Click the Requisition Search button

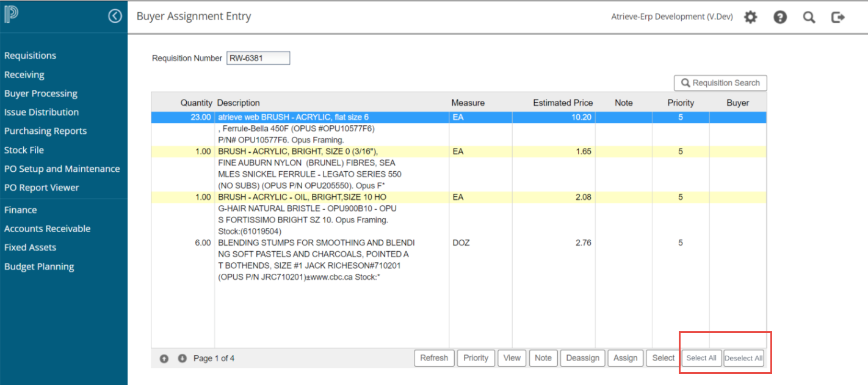click(x=720, y=83)
